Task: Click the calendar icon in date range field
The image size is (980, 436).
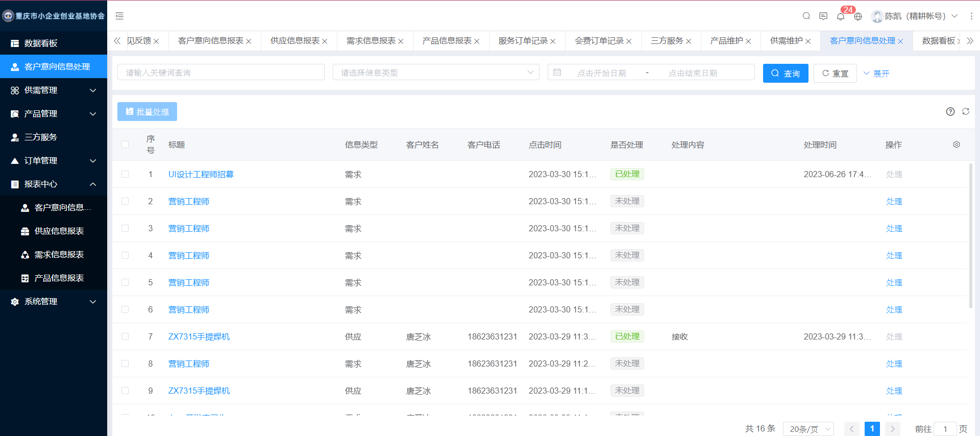Action: tap(557, 72)
